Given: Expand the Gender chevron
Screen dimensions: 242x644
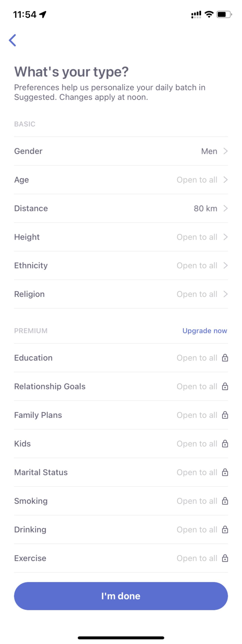Looking at the screenshot, I should coord(225,151).
